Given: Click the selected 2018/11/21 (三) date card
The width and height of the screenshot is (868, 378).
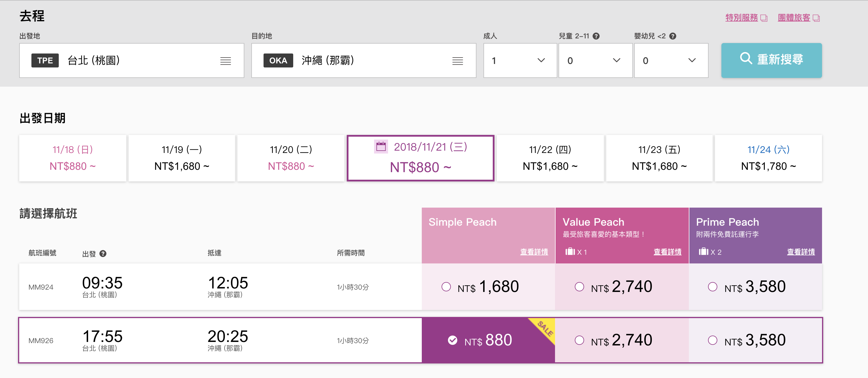Looking at the screenshot, I should click(x=421, y=158).
